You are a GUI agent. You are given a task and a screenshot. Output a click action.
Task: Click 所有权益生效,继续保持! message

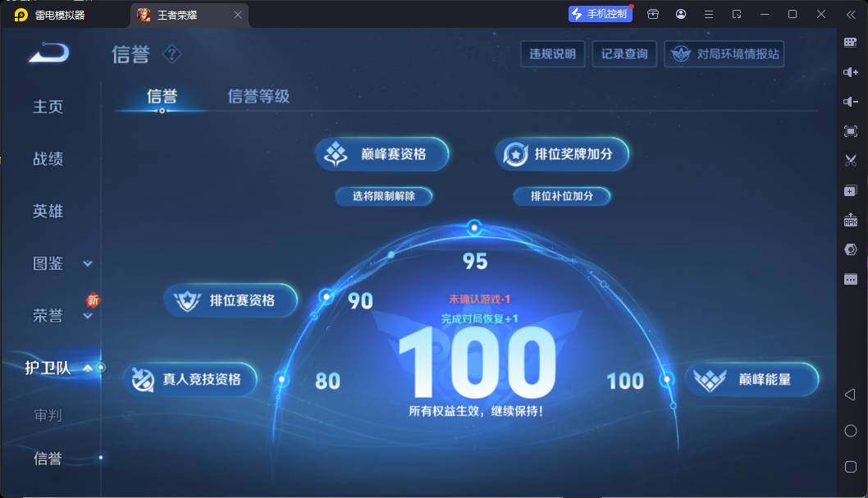(x=476, y=411)
